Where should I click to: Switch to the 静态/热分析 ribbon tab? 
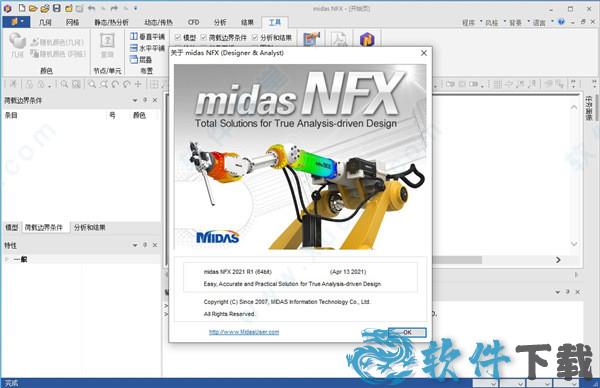coord(111,22)
